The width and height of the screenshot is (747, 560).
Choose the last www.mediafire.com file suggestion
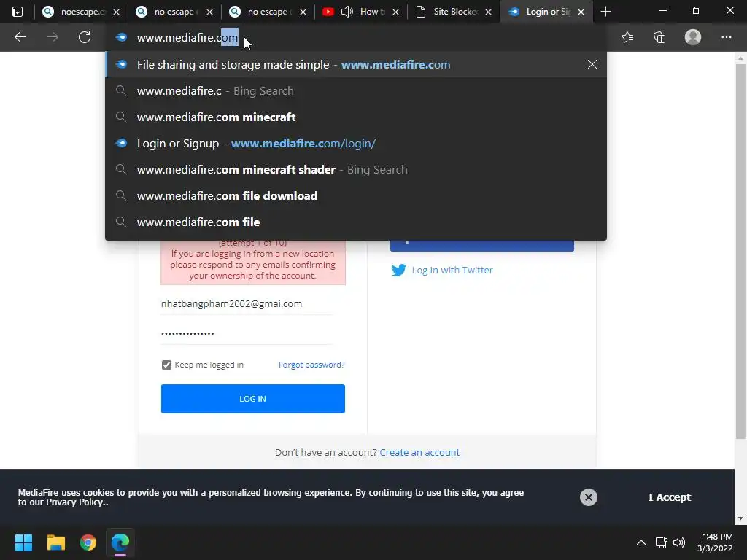[x=356, y=222]
